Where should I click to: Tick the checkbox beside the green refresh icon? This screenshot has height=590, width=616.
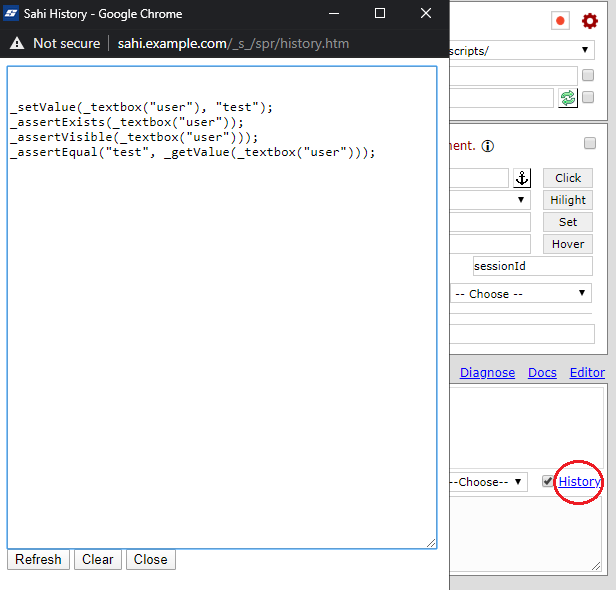pyautogui.click(x=588, y=97)
